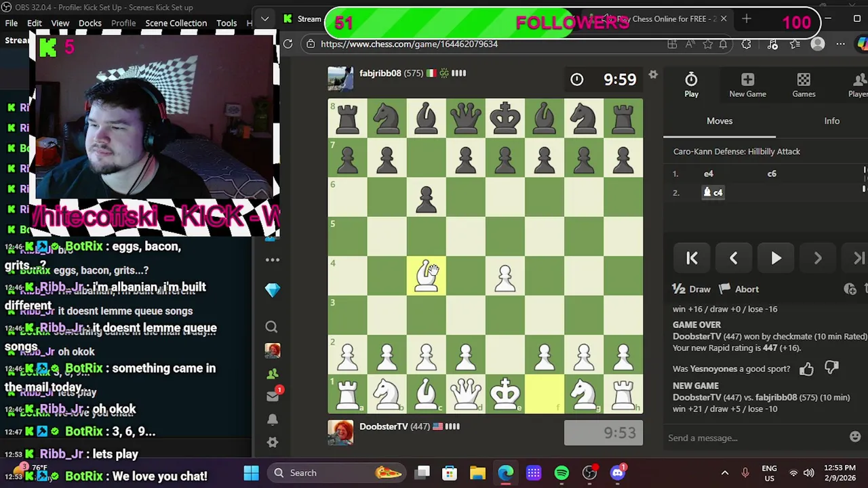
Task: Click the white queen on d1
Action: click(x=466, y=394)
